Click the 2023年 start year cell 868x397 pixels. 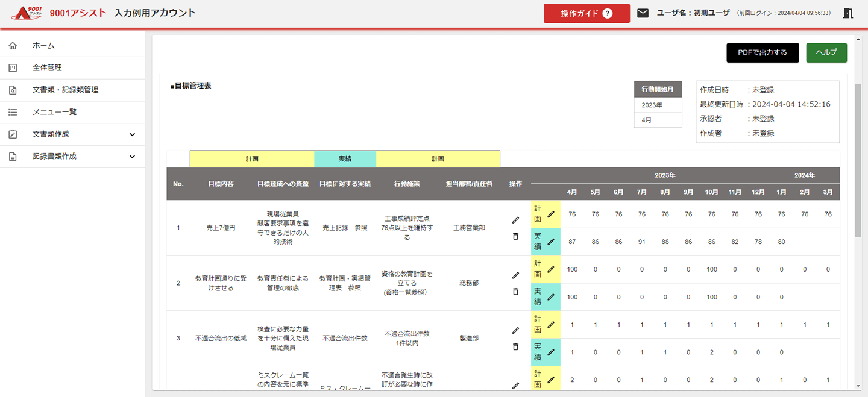coord(658,105)
